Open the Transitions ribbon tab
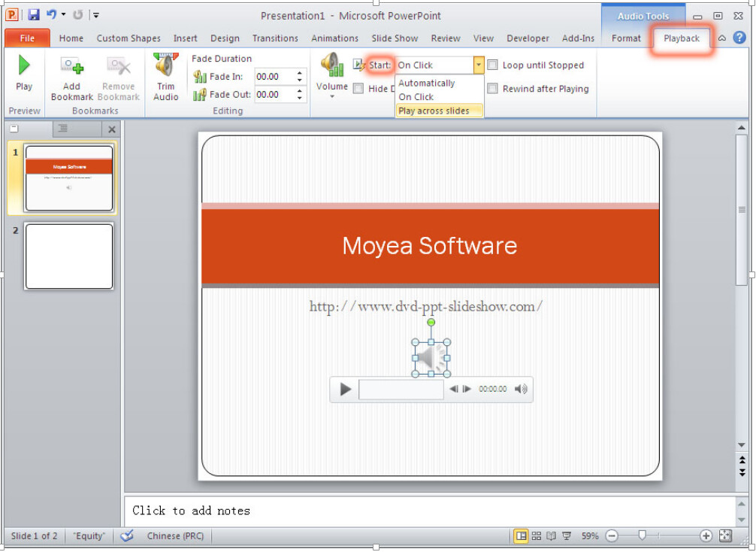The height and width of the screenshot is (552, 756). (275, 38)
